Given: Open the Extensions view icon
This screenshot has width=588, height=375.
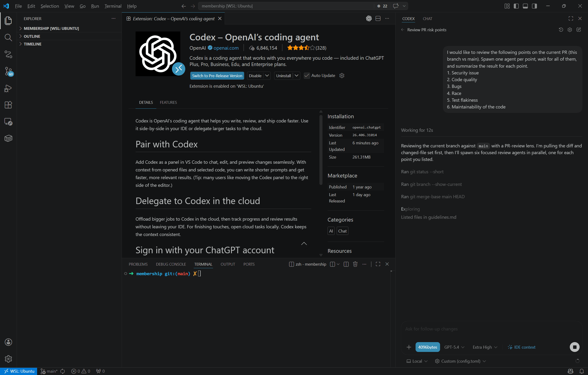Looking at the screenshot, I should point(8,105).
